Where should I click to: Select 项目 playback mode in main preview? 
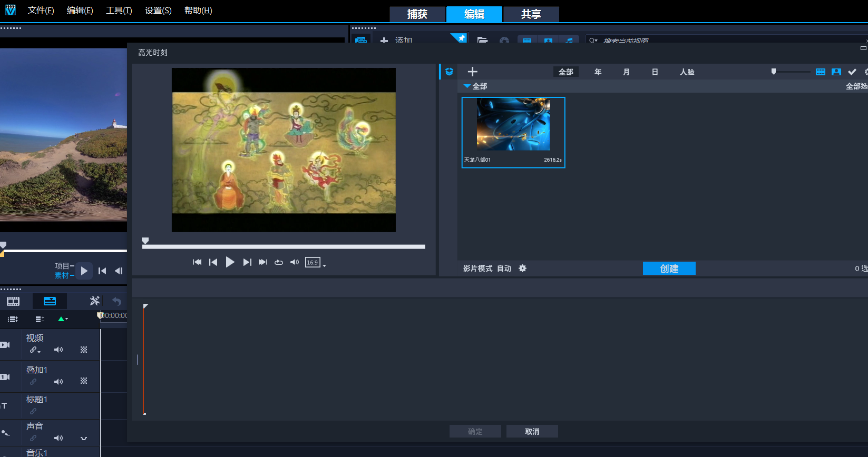coord(62,266)
